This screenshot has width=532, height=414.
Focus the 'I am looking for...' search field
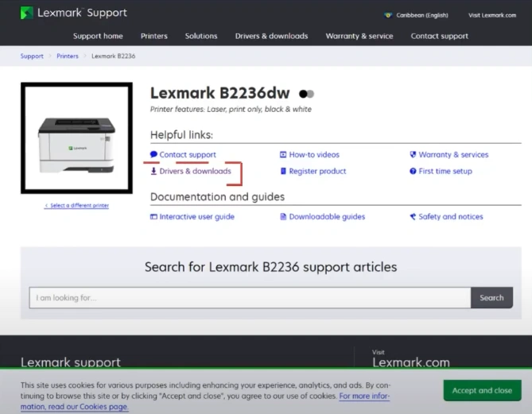click(x=249, y=298)
